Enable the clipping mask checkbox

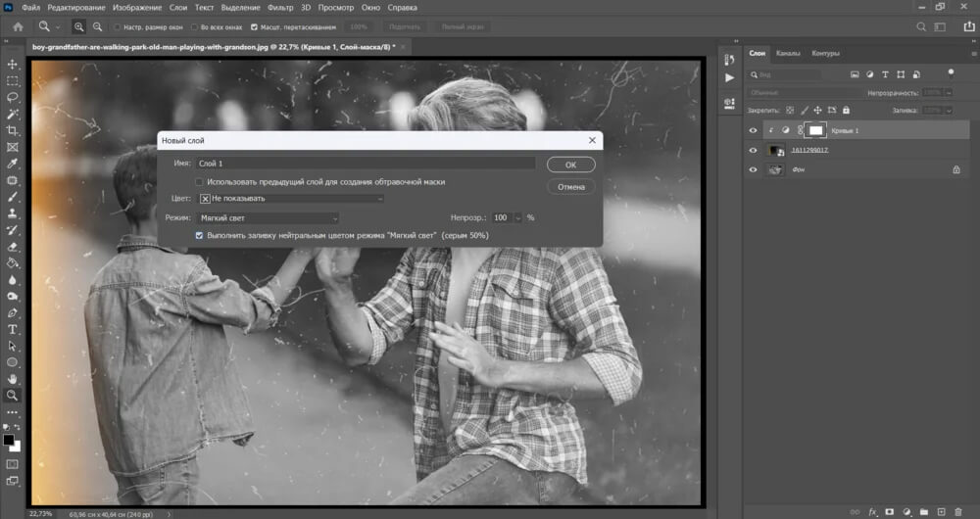click(200, 181)
